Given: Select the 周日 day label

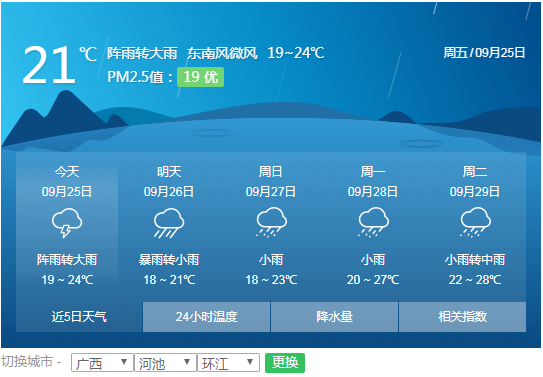Looking at the screenshot, I should 271,172.
